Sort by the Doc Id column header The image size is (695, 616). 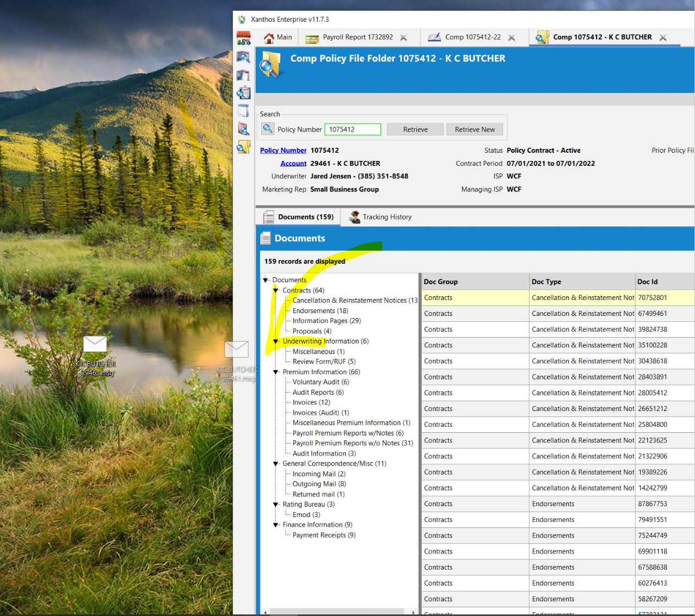point(665,282)
